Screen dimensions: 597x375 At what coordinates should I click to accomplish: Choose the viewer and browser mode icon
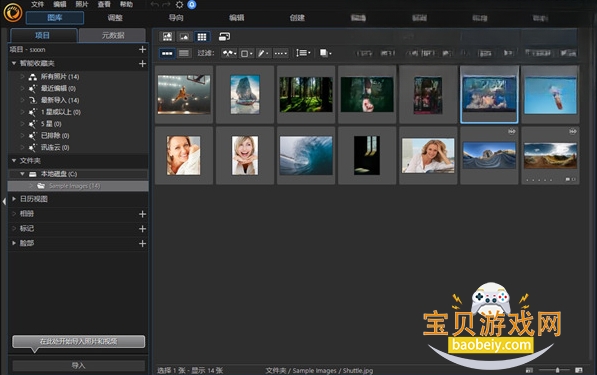(x=167, y=37)
